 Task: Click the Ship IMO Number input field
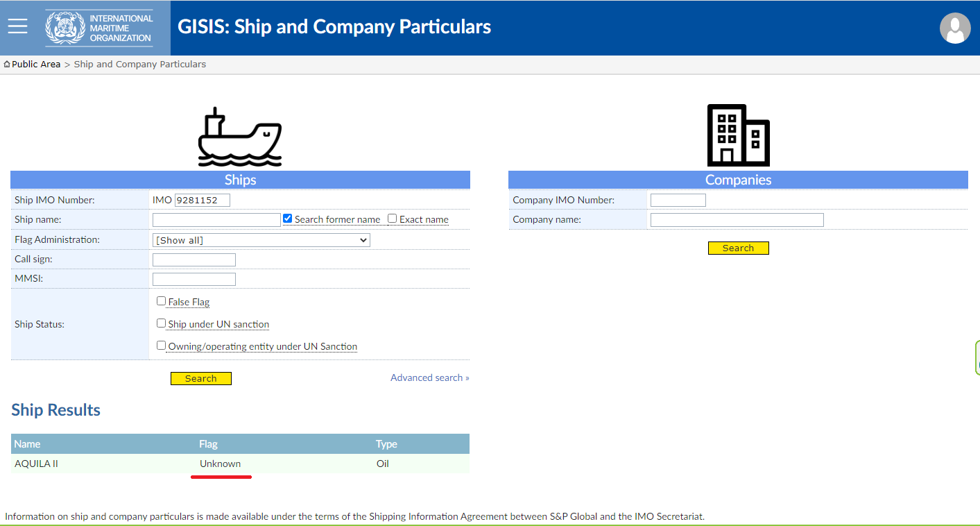tap(202, 200)
